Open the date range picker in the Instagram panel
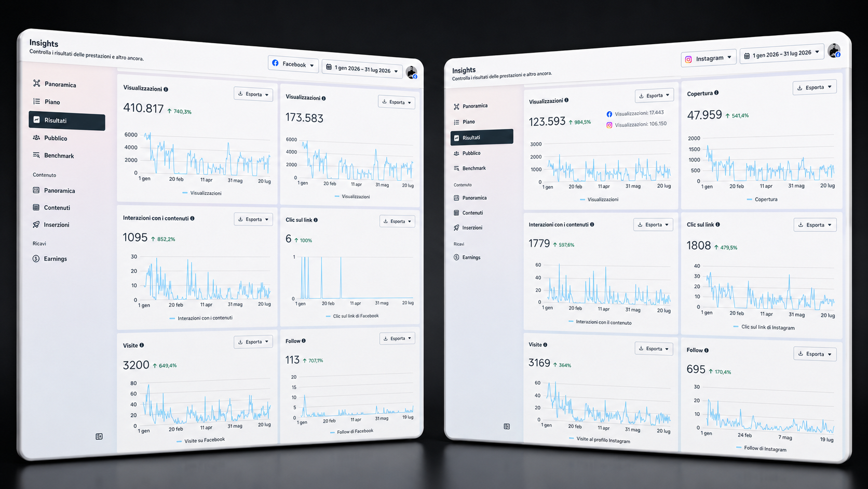The image size is (868, 489). click(782, 54)
